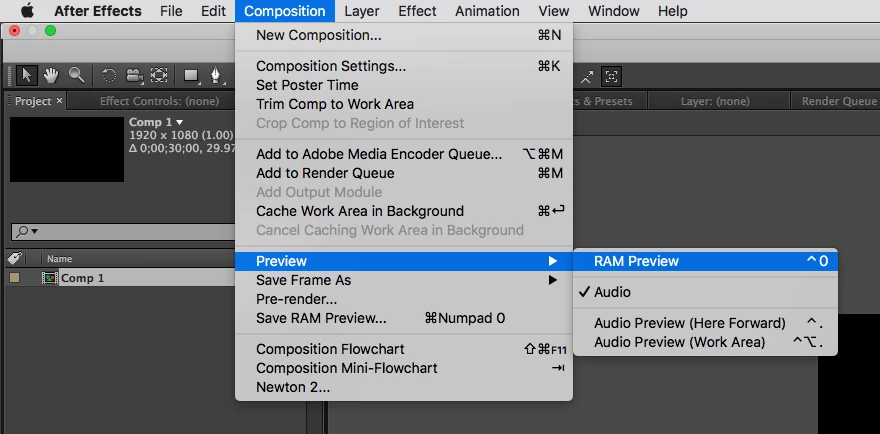Open the File menu

pyautogui.click(x=171, y=11)
